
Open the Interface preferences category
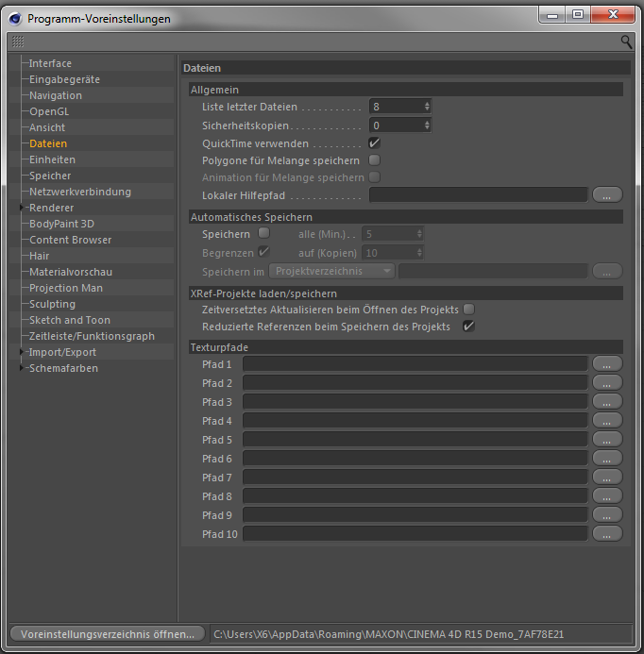tap(50, 63)
